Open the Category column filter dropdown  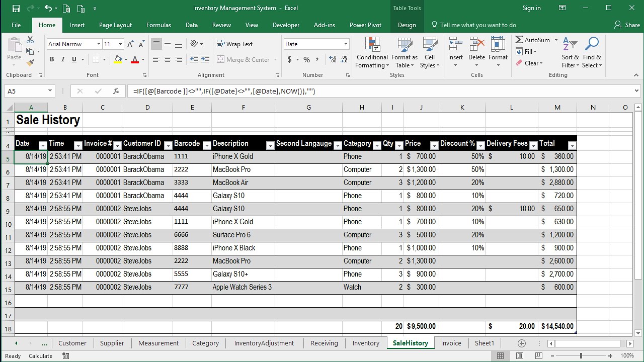pyautogui.click(x=377, y=145)
